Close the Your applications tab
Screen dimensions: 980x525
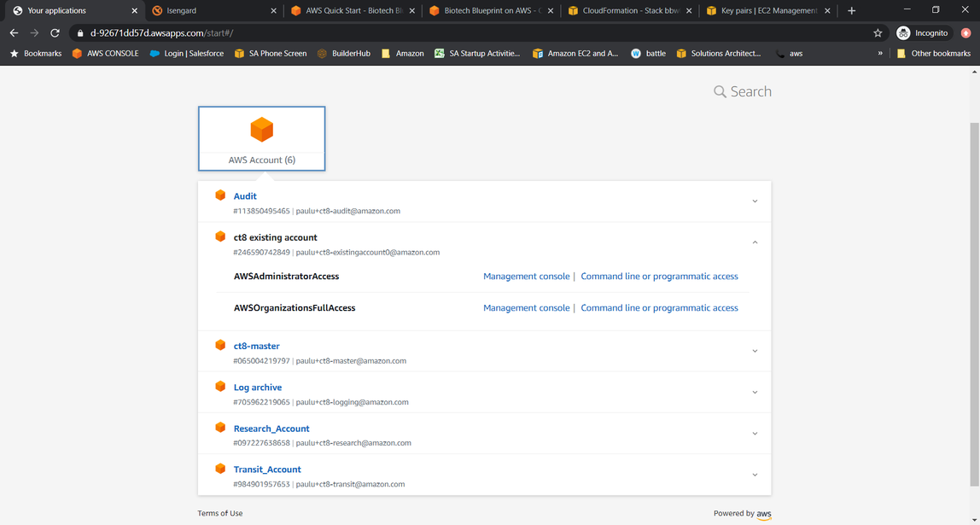point(134,10)
